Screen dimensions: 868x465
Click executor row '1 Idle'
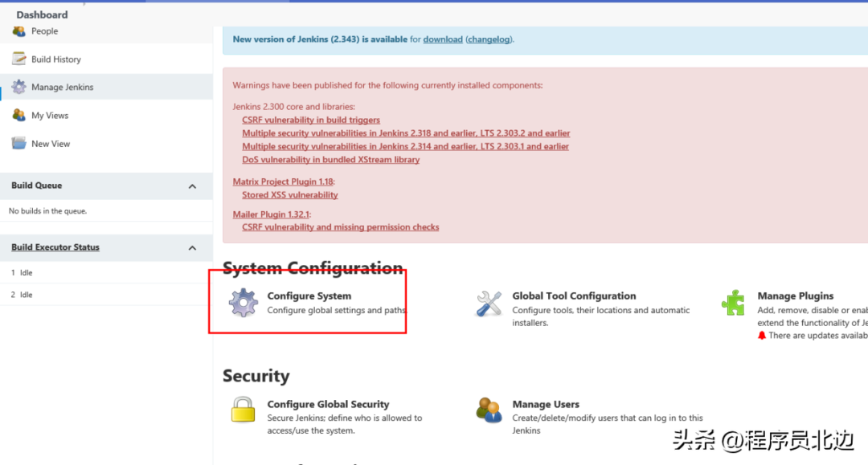pos(106,272)
